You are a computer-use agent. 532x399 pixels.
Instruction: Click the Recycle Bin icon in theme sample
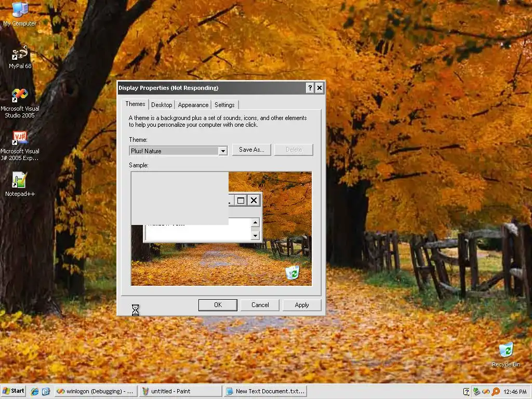292,272
